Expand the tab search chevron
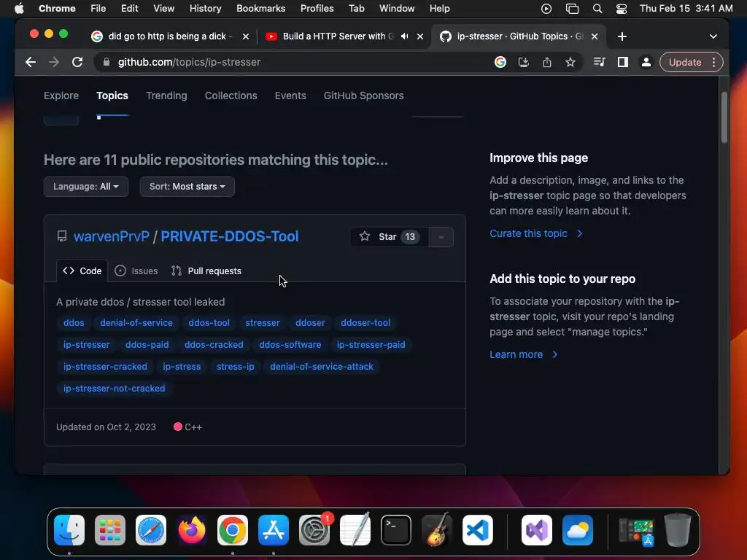Image resolution: width=747 pixels, height=560 pixels. [713, 36]
